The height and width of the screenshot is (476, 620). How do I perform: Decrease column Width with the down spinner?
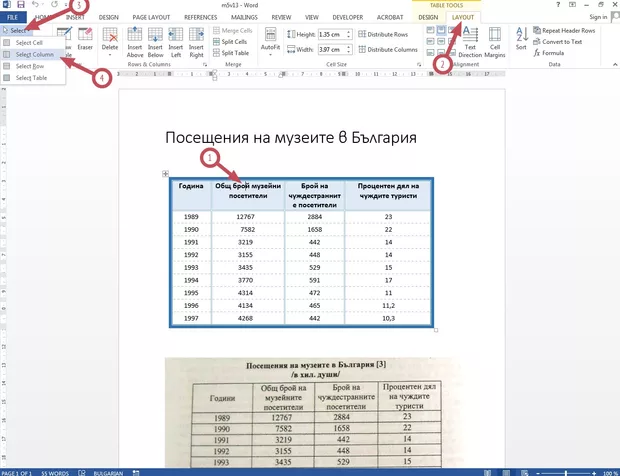[349, 52]
